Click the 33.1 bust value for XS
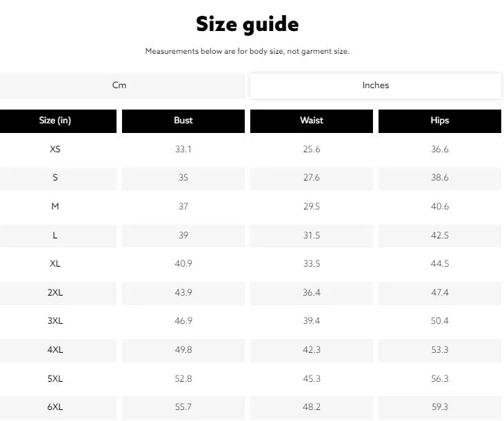 click(x=183, y=149)
